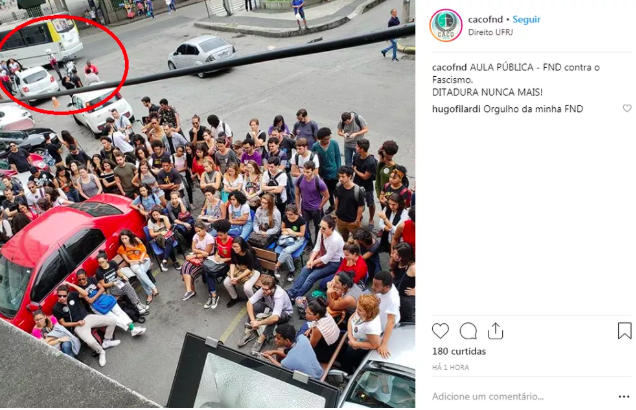
Task: Follow the account via Seguir
Action: pyautogui.click(x=526, y=19)
